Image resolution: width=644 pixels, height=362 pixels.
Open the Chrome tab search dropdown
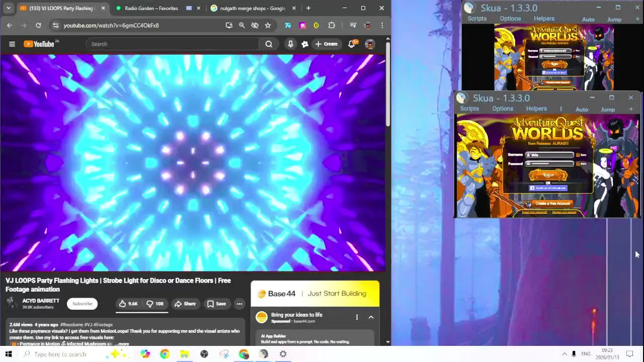(9, 8)
